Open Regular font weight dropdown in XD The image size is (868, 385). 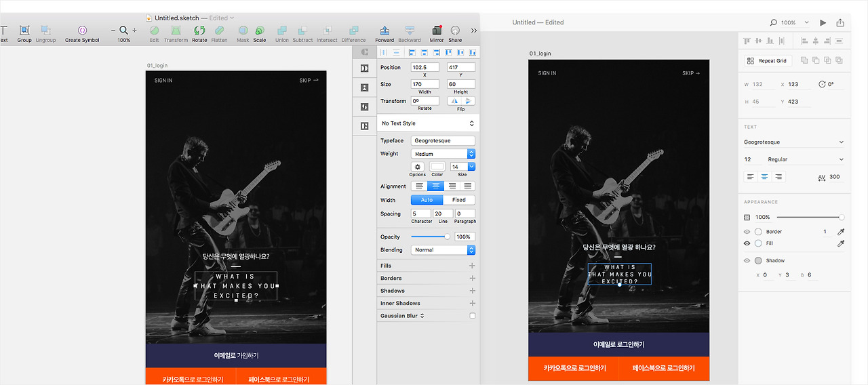(x=806, y=159)
